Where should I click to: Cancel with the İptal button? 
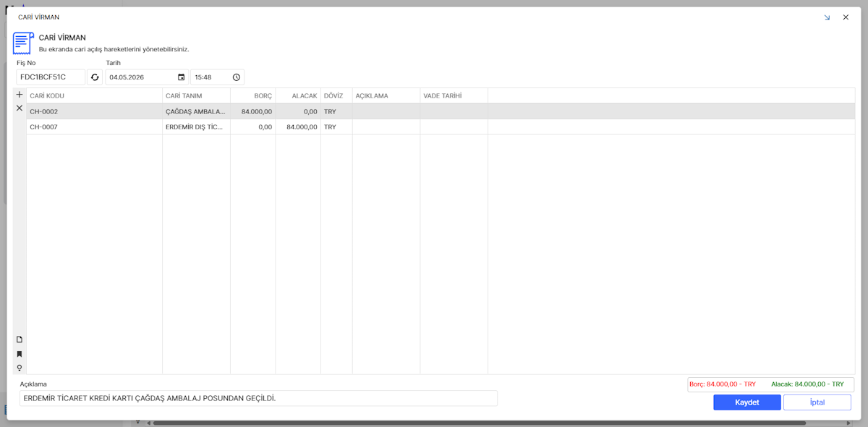click(x=817, y=402)
